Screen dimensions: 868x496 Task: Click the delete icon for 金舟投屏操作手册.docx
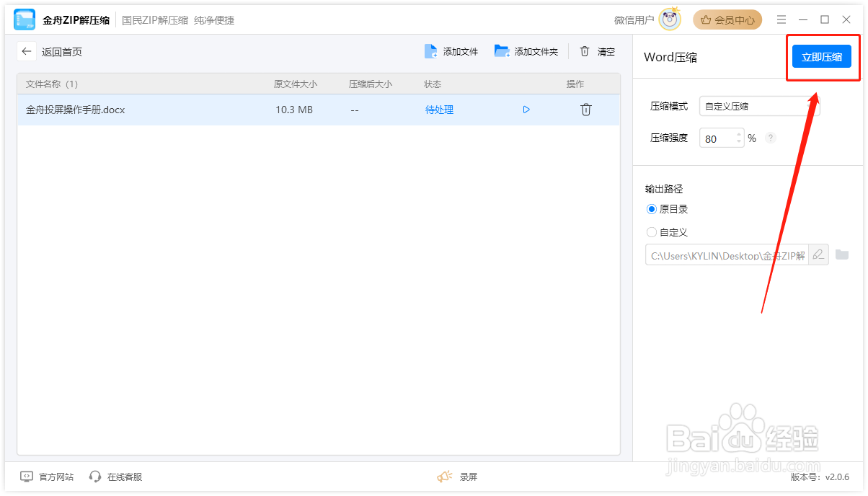coord(585,110)
